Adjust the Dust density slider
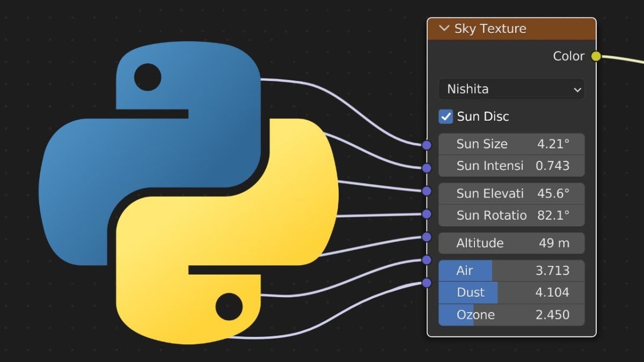The height and width of the screenshot is (362, 644). pos(511,292)
